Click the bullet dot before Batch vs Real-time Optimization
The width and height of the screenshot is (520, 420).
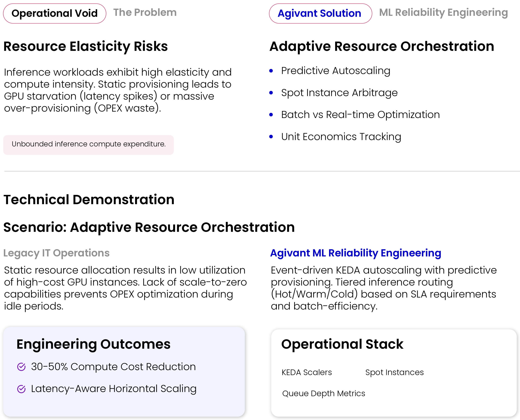pos(271,115)
